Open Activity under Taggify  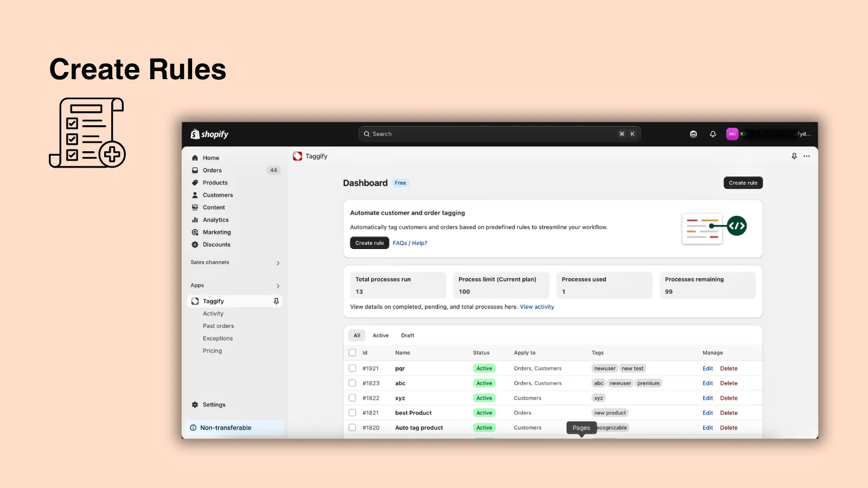213,313
